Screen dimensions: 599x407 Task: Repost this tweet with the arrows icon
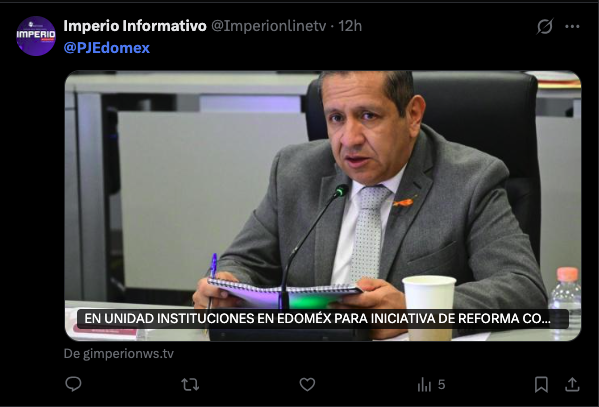pos(190,384)
